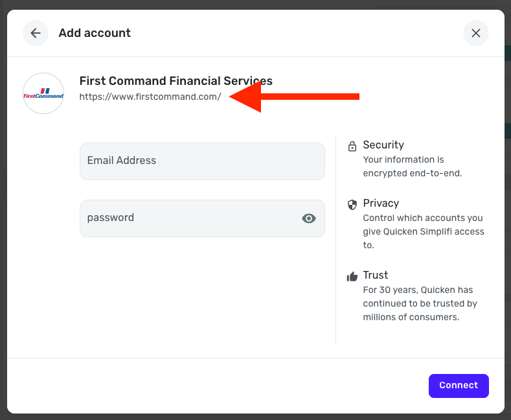Open the firstcommand.com URL link
Image resolution: width=511 pixels, height=420 pixels.
click(150, 97)
